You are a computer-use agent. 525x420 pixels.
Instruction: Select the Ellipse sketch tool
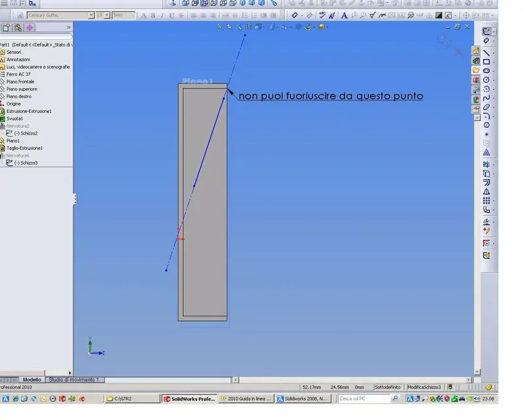(486, 107)
